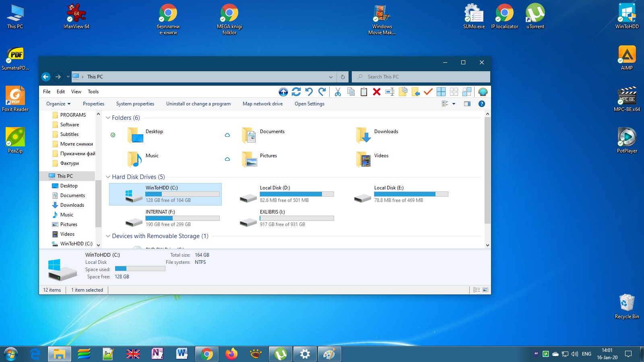Select the WinToHDD (C:) drive
Viewport: 644px width, 362px height.
[x=165, y=194]
